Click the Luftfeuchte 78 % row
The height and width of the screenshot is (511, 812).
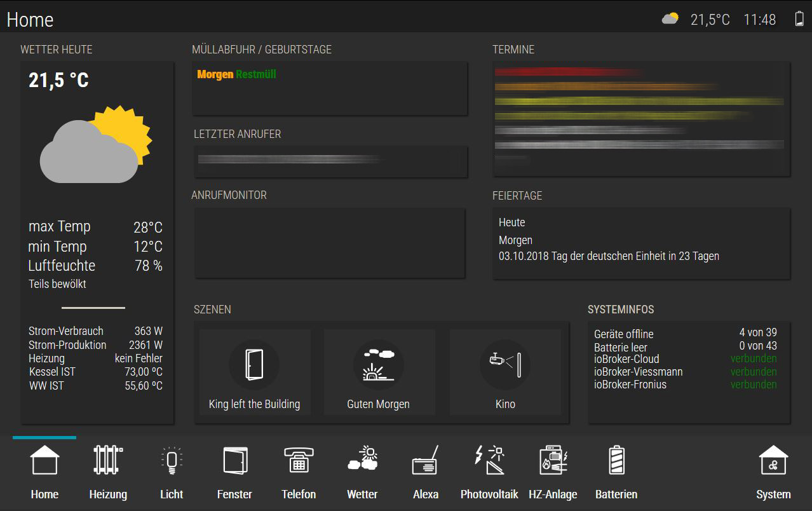[x=95, y=266]
